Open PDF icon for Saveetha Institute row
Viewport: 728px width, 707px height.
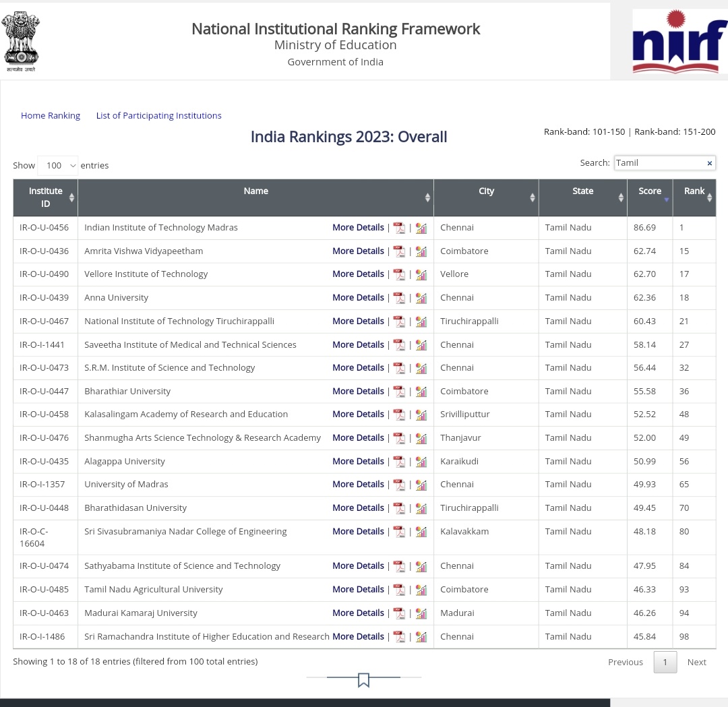(x=399, y=345)
